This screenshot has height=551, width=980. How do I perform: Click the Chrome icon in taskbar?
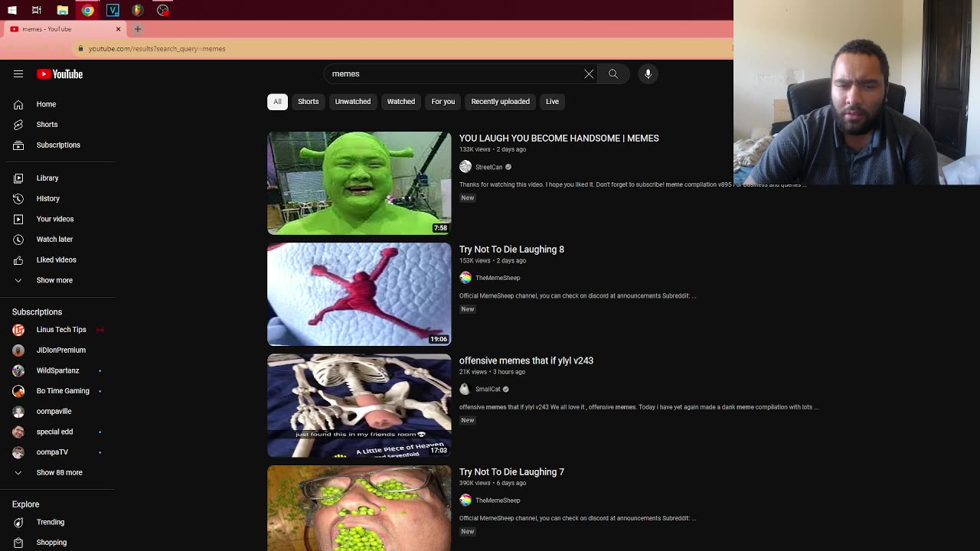click(87, 10)
